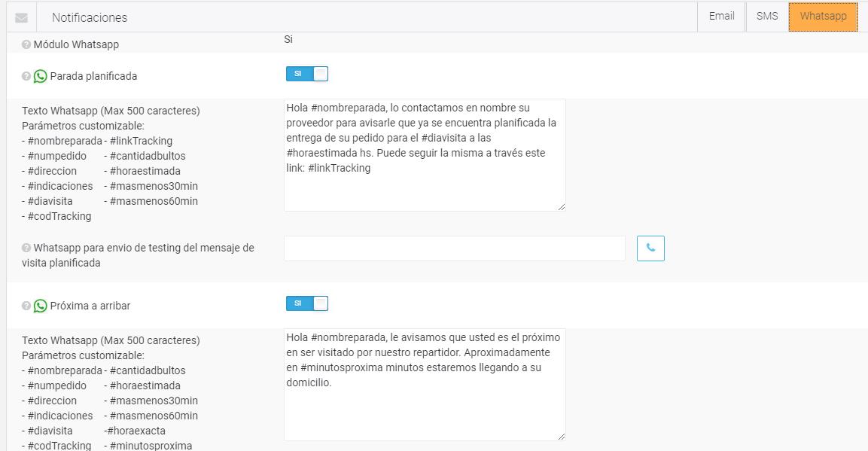Screen dimensions: 868x451
Task: Focus the Parada planificada message text area
Action: (424, 154)
